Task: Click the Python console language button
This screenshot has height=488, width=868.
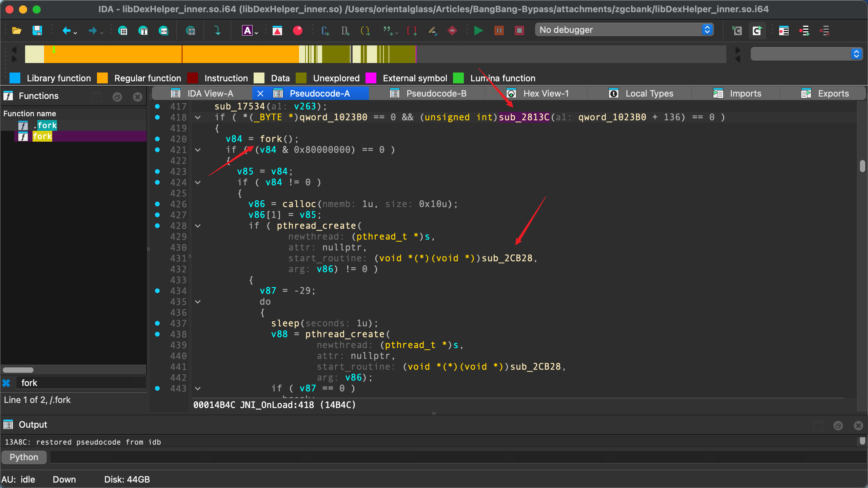Action: coord(24,457)
